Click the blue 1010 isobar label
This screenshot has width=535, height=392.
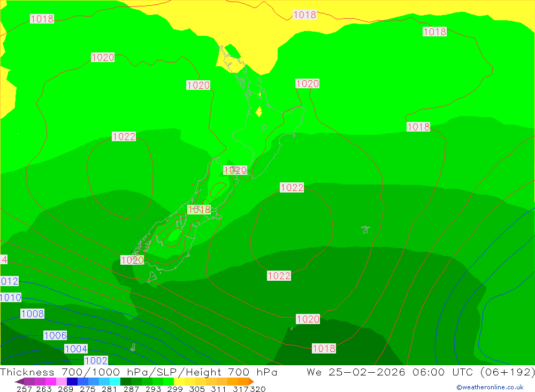11,297
